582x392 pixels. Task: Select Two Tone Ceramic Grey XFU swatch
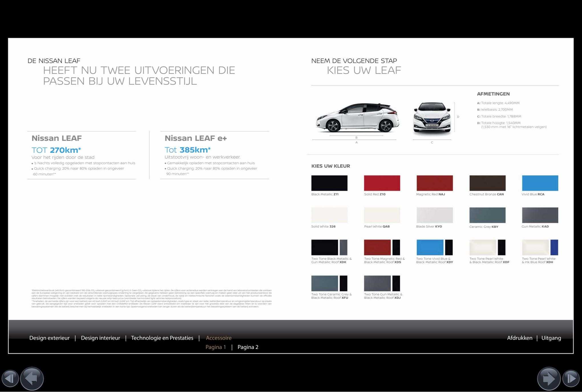click(329, 283)
